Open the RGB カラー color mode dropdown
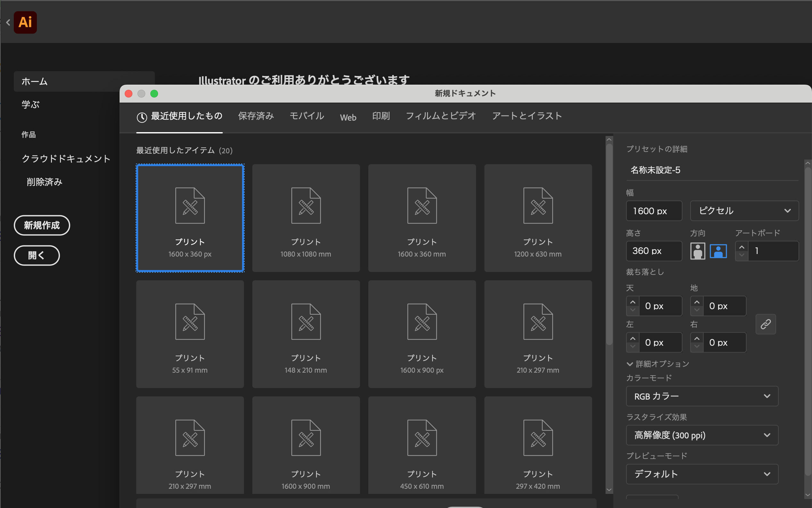The height and width of the screenshot is (508, 812). coord(702,396)
